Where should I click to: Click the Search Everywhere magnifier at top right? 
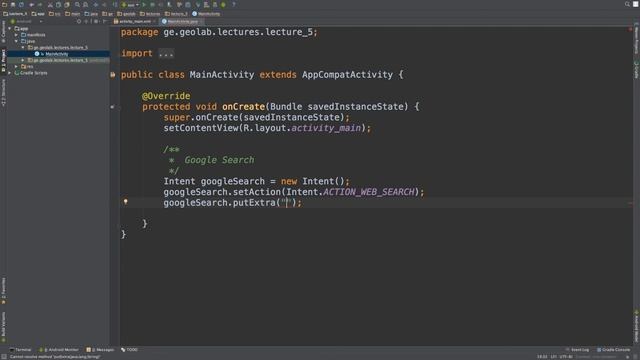pos(627,4)
